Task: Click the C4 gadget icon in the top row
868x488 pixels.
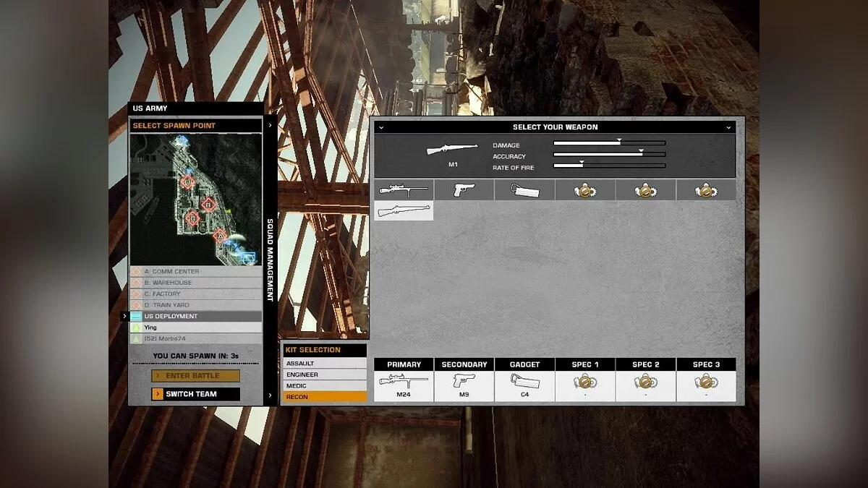Action: pos(525,190)
